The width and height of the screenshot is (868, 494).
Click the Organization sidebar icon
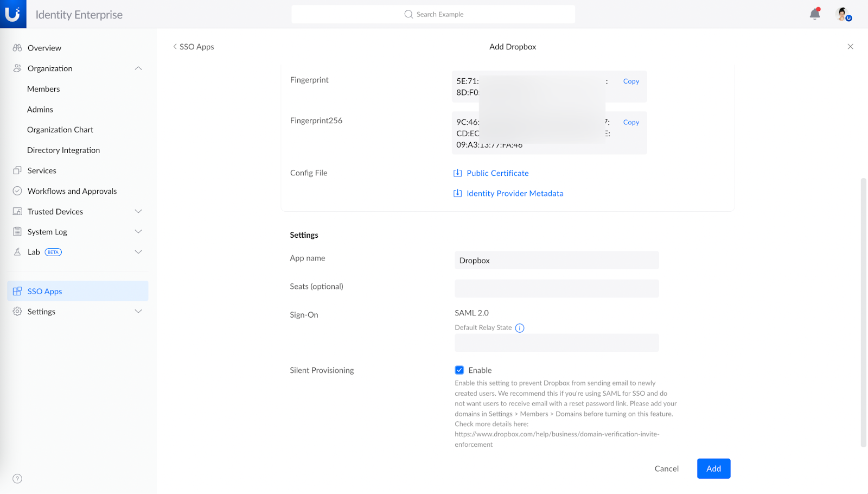click(x=17, y=68)
